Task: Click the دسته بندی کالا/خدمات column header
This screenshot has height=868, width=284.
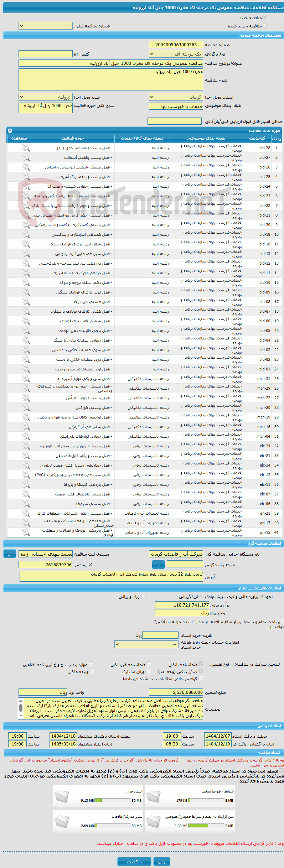Action: [142, 138]
